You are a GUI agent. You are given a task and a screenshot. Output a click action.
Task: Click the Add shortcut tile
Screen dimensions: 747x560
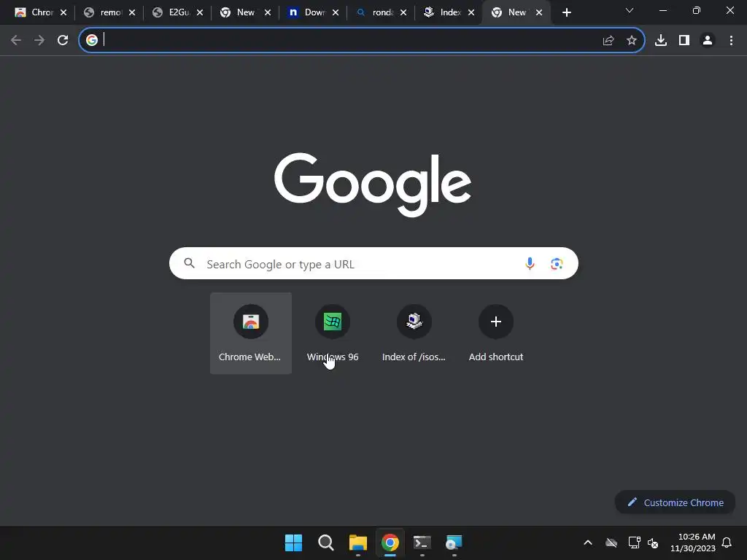click(496, 332)
